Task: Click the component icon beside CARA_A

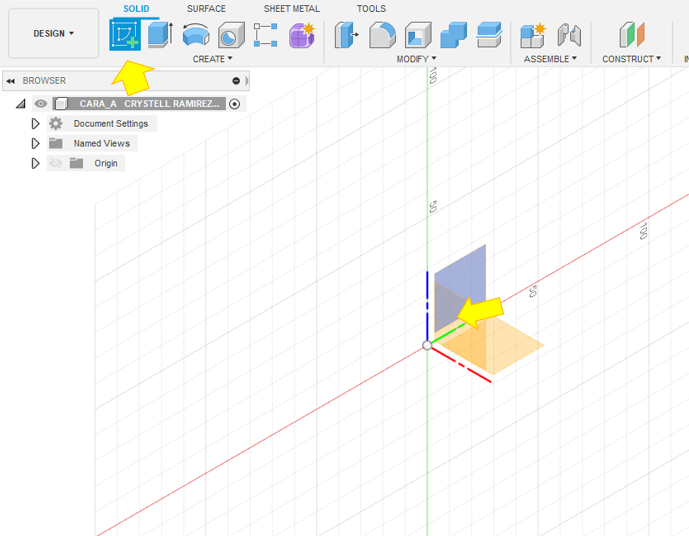Action: [61, 104]
